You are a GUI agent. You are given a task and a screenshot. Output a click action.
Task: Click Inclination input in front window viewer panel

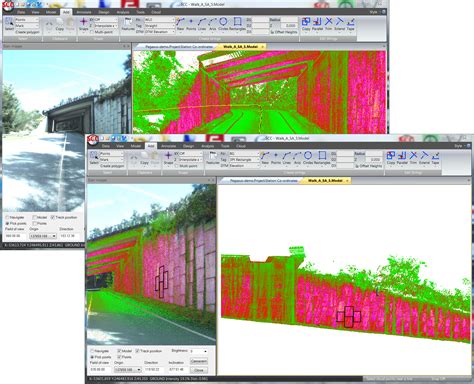coord(177,370)
